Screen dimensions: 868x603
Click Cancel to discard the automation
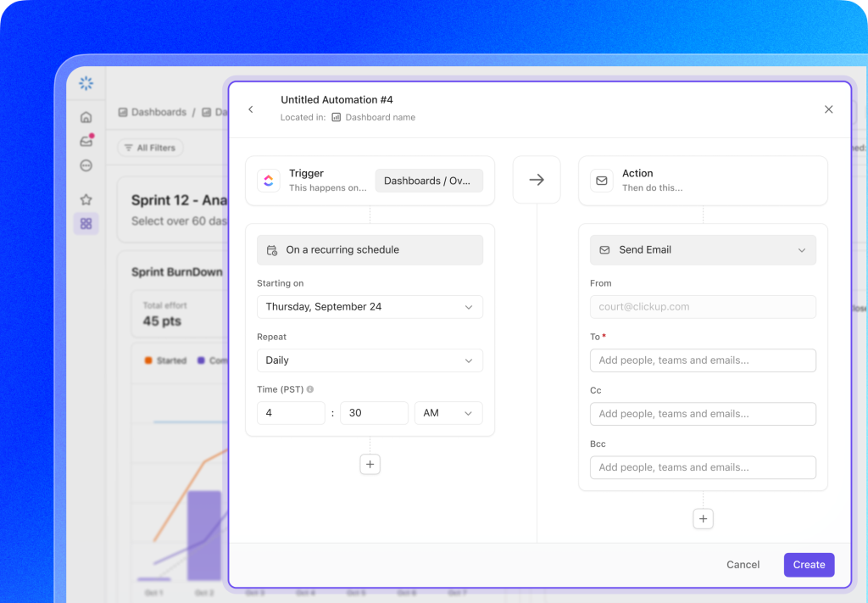pyautogui.click(x=743, y=565)
